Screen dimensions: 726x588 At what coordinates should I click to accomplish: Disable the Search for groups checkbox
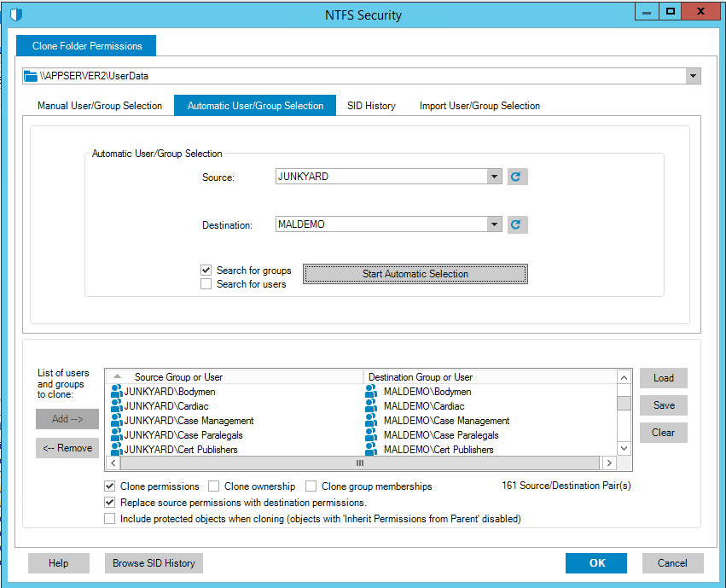pos(206,271)
